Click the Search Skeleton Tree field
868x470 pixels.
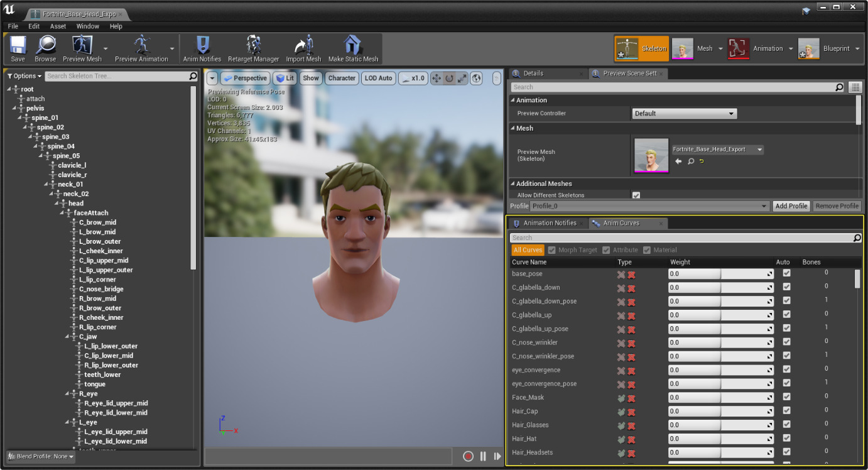coord(117,76)
